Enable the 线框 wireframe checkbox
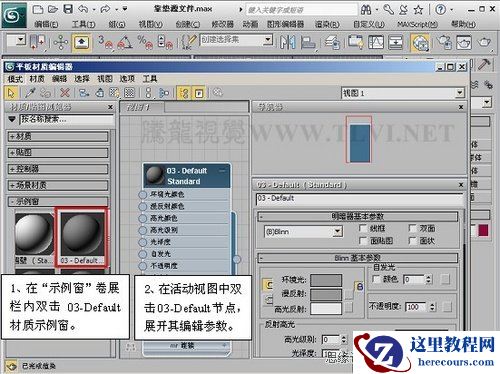This screenshot has height=374, width=500. tap(363, 228)
